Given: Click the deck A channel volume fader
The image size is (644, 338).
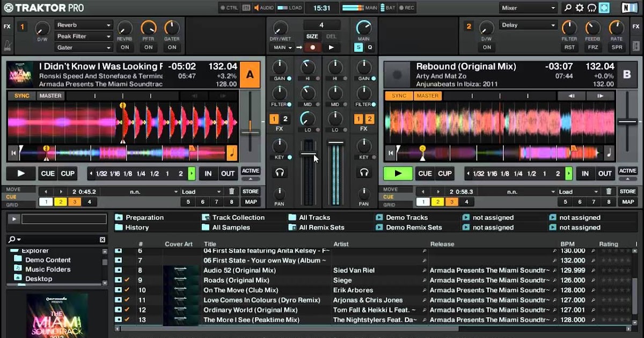Looking at the screenshot, I should pos(308,154).
